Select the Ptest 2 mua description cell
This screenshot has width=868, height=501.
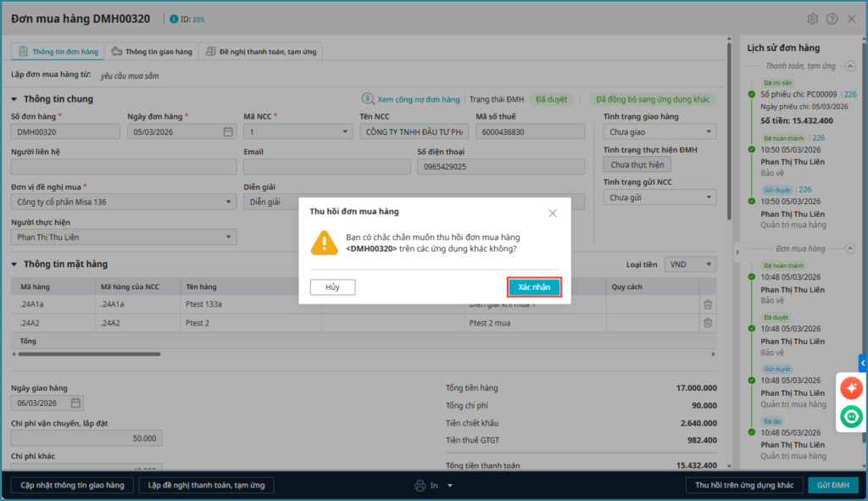pos(489,323)
